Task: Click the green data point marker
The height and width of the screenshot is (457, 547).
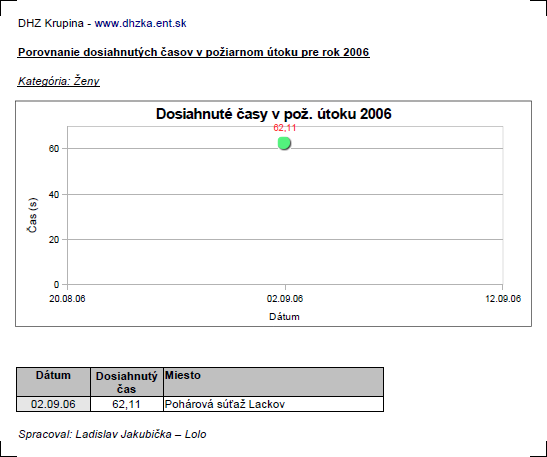Action: pos(284,143)
